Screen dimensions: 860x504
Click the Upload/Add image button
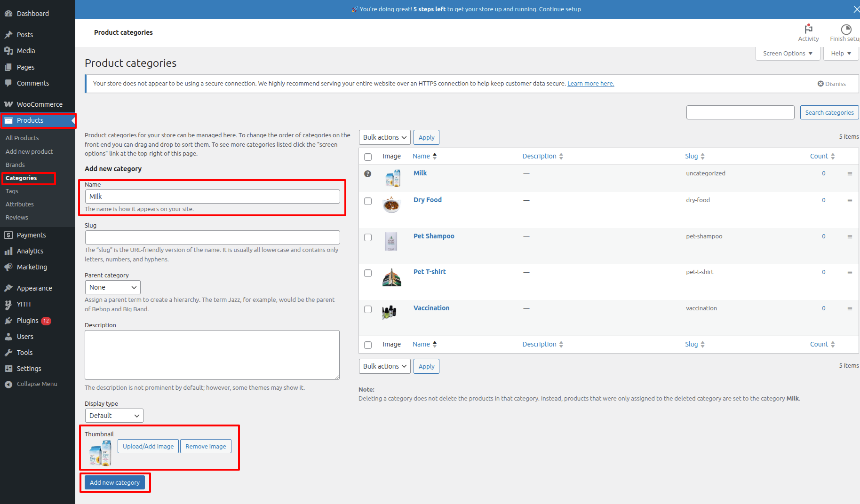pos(148,447)
